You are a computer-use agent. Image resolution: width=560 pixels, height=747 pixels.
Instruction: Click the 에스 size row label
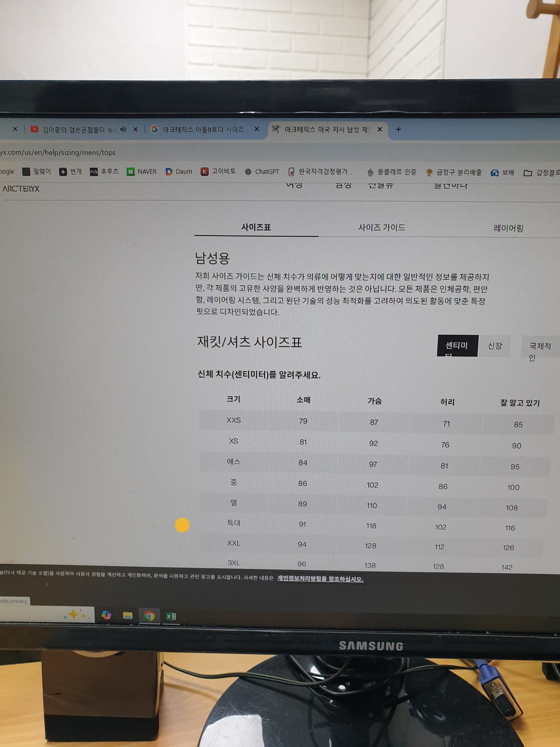click(x=233, y=462)
